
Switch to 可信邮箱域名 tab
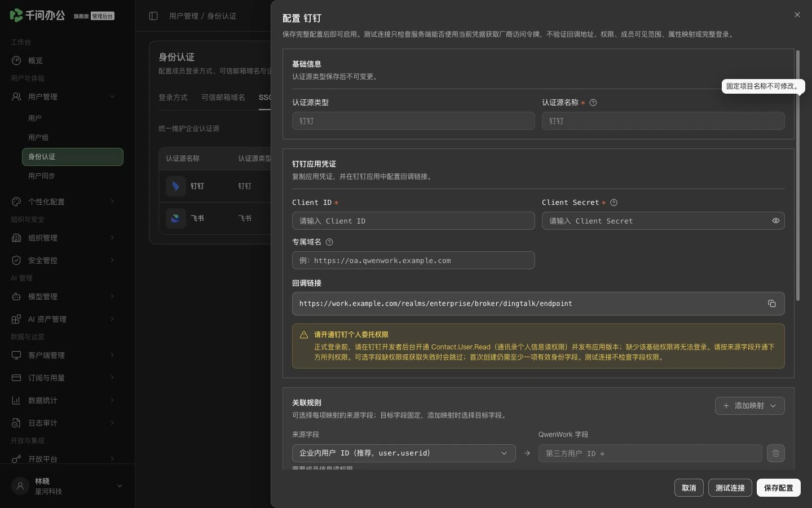(x=223, y=98)
